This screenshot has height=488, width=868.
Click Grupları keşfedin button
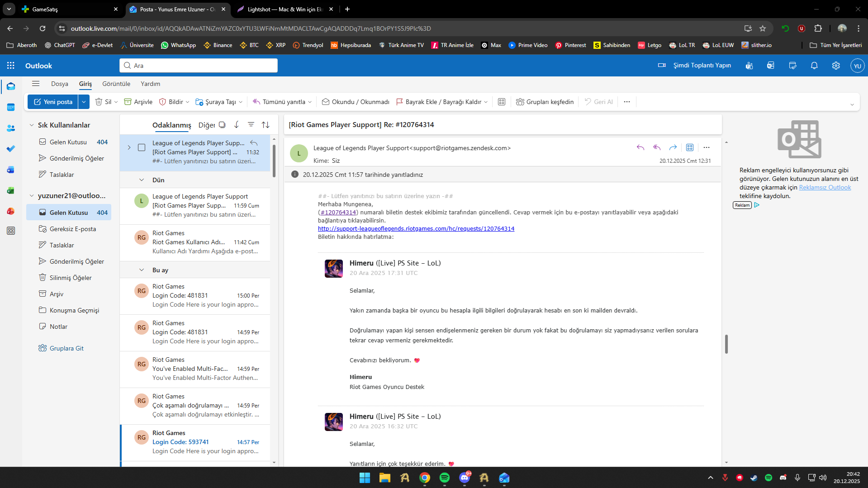(x=545, y=102)
